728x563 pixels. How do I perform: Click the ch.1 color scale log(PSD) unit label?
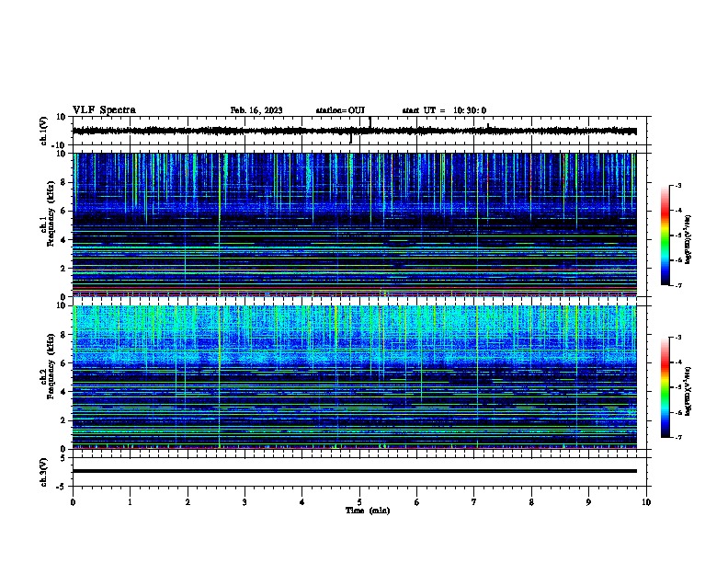pos(688,240)
